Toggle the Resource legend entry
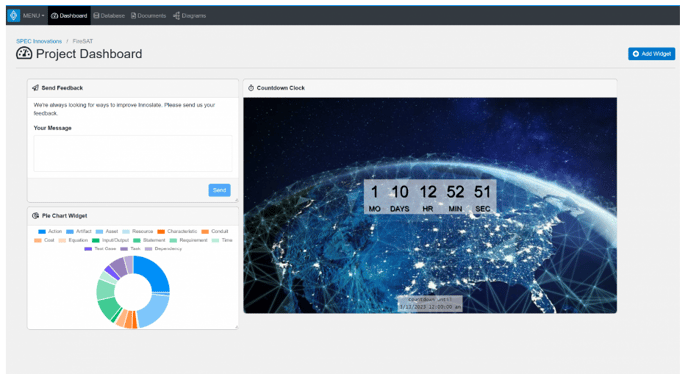 tap(138, 231)
